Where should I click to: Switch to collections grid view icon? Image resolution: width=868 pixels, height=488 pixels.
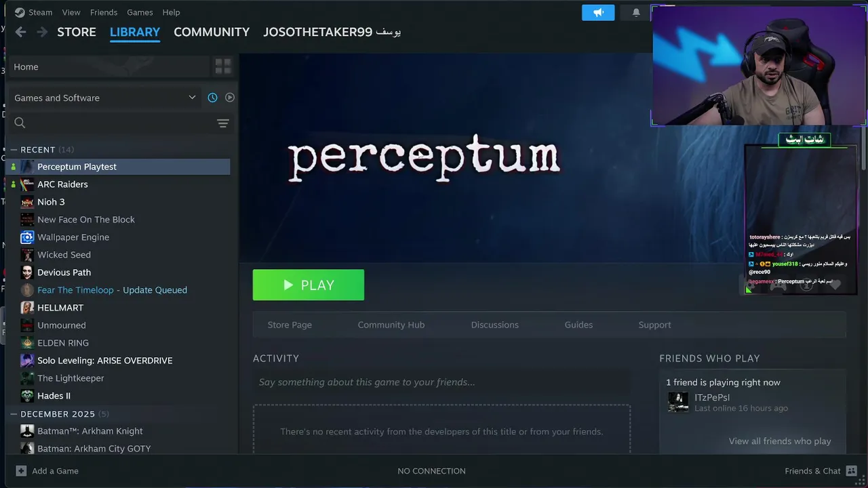pyautogui.click(x=223, y=66)
